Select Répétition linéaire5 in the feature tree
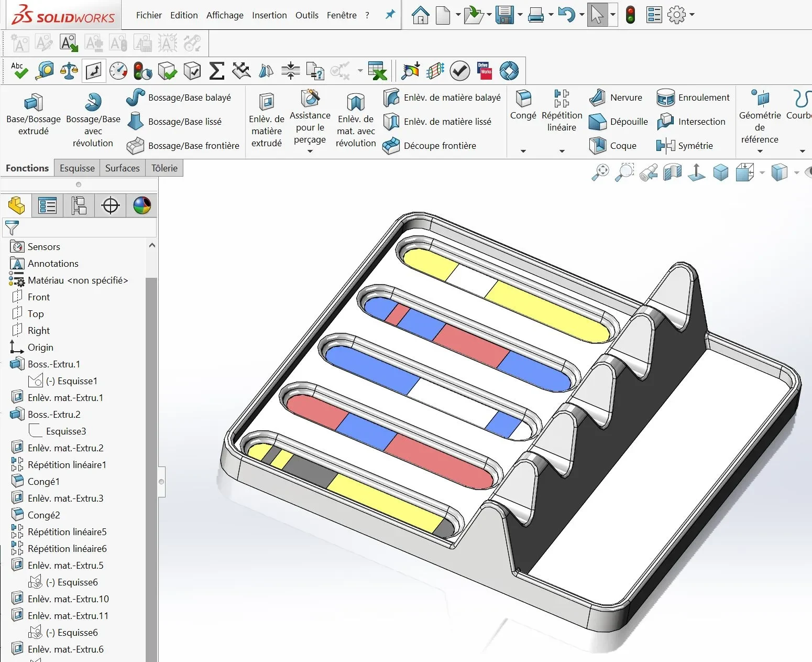The width and height of the screenshot is (812, 662). coord(67,531)
